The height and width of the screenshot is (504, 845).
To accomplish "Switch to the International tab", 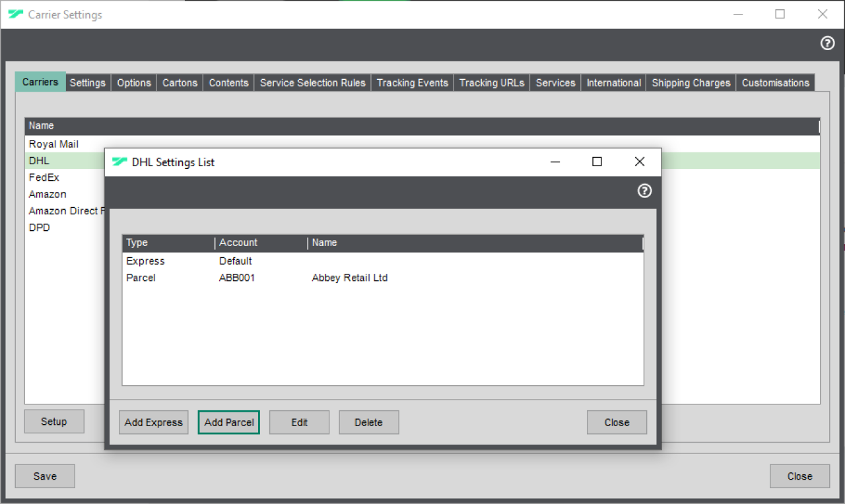I will (x=613, y=83).
